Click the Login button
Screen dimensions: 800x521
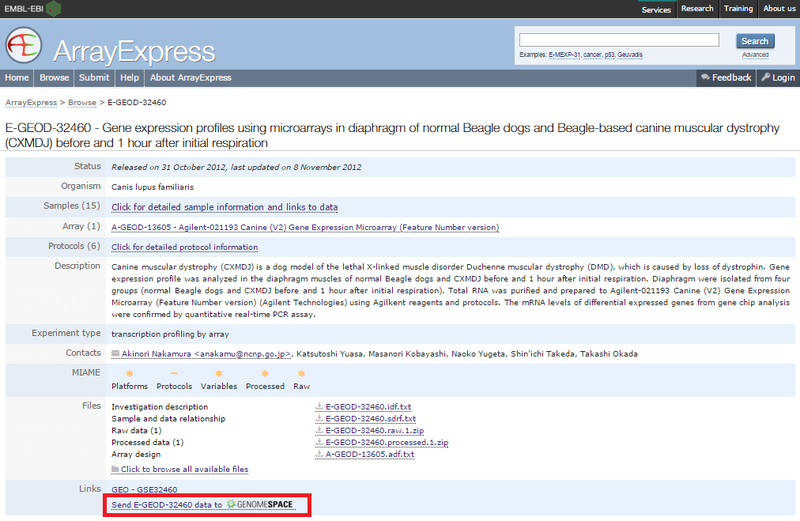point(777,78)
